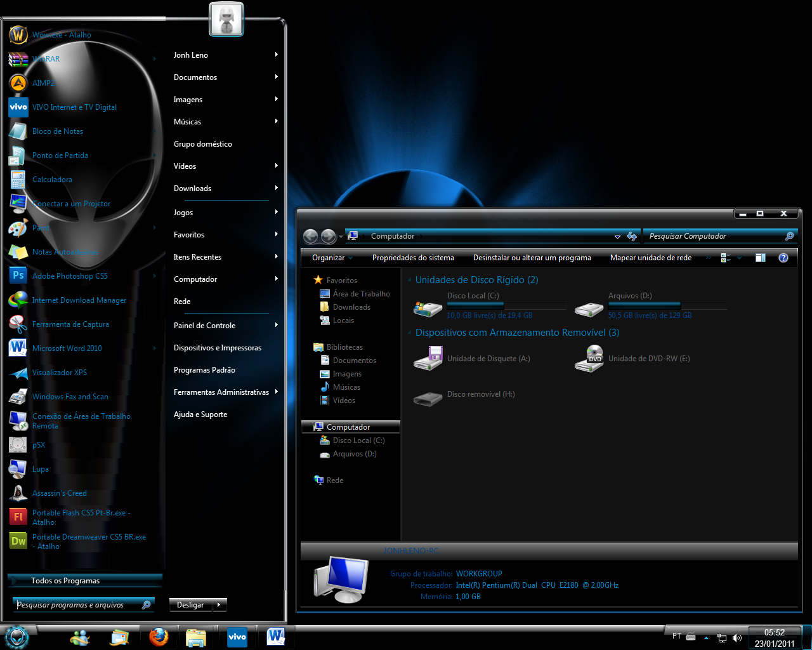Expand WinRAR jump list arrow

click(155, 59)
